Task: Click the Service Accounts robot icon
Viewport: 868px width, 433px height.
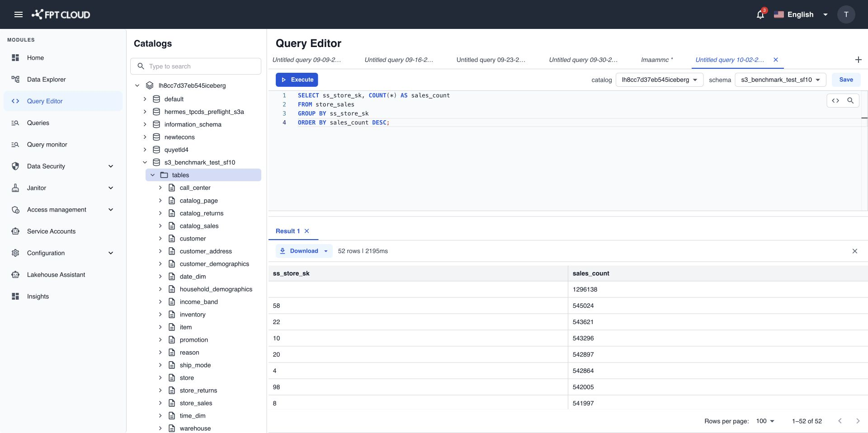Action: click(x=15, y=231)
